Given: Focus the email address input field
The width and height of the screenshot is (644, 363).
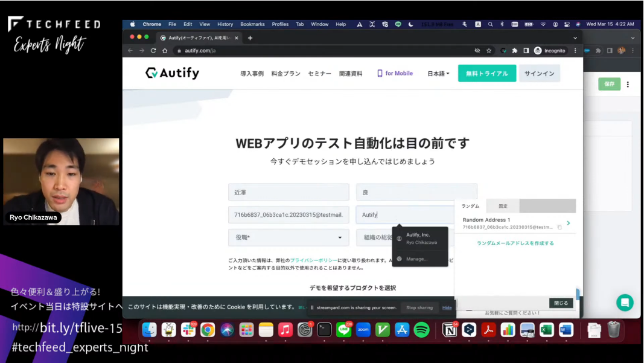Looking at the screenshot, I should [289, 214].
